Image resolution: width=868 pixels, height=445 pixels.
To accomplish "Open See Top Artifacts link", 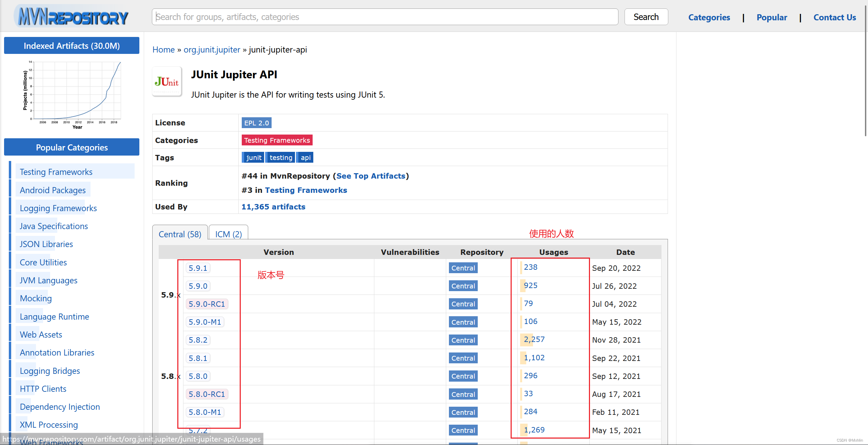I will tap(371, 176).
